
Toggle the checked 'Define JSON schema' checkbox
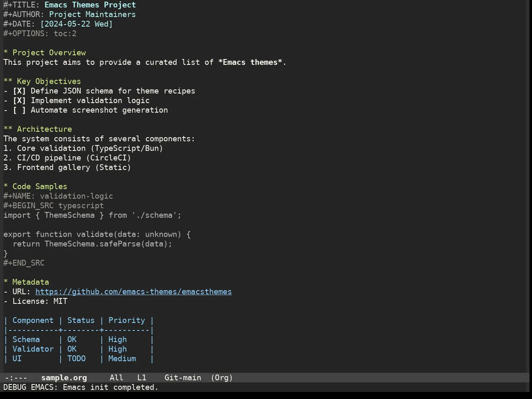coord(19,91)
